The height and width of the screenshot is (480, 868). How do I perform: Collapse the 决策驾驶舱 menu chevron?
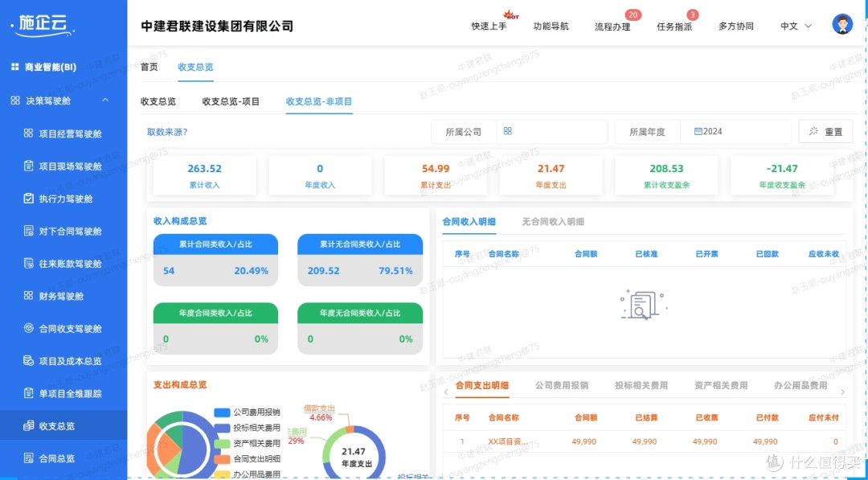point(105,101)
